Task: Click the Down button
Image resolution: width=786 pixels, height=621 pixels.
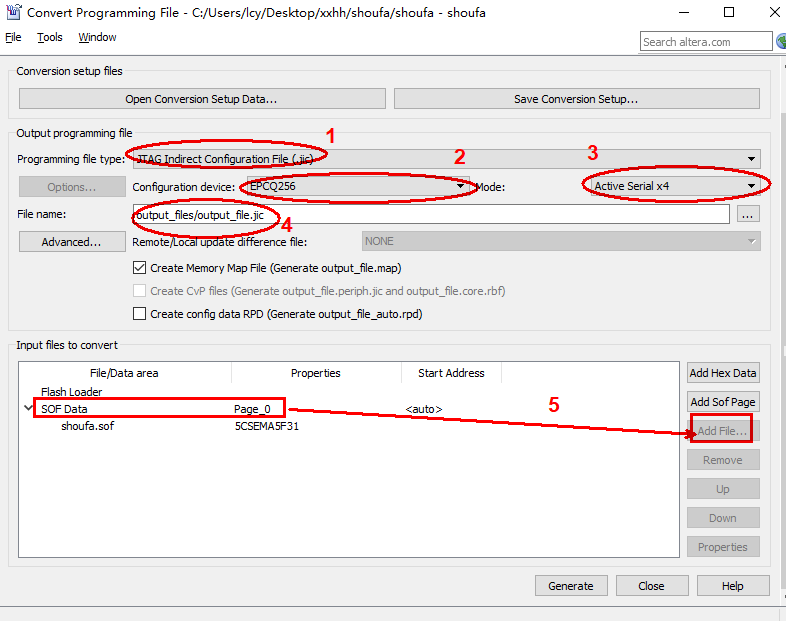Action: point(723,518)
